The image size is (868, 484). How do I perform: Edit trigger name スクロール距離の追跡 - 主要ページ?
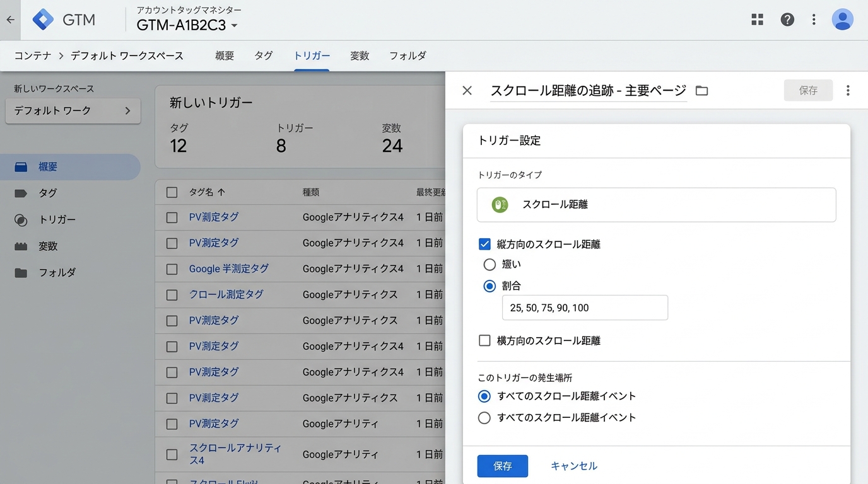point(589,90)
